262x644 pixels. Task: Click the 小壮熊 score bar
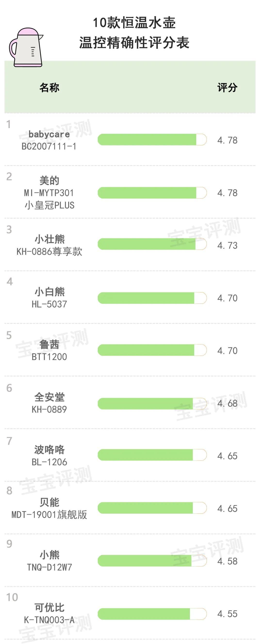point(152,244)
